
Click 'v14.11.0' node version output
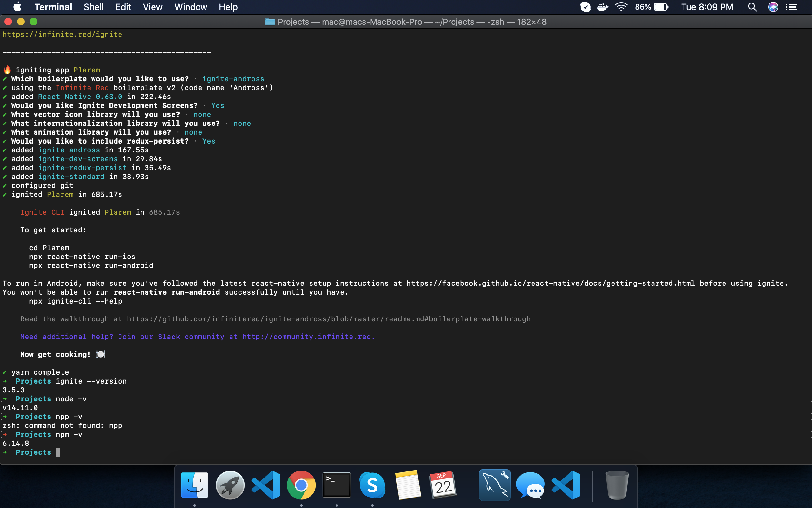[x=20, y=408]
